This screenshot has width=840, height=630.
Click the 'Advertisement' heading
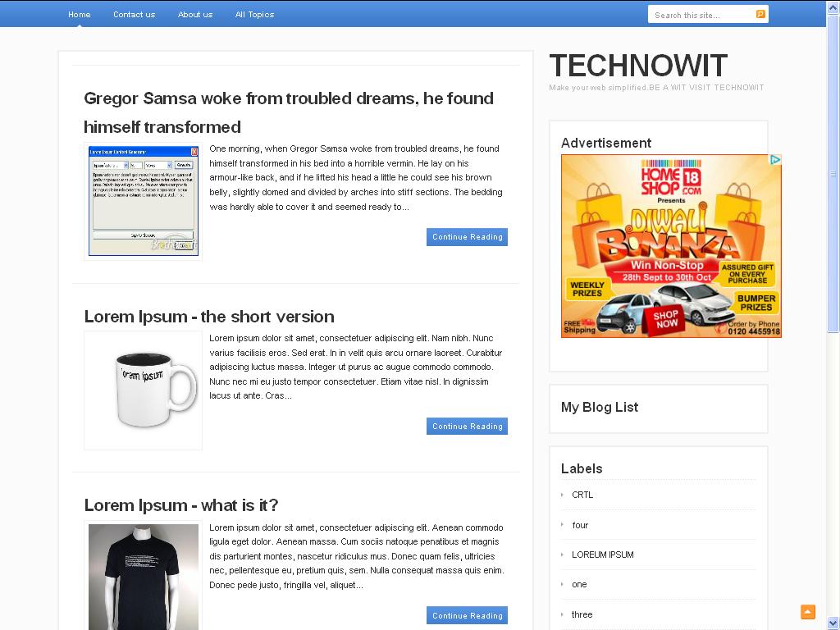pos(606,143)
